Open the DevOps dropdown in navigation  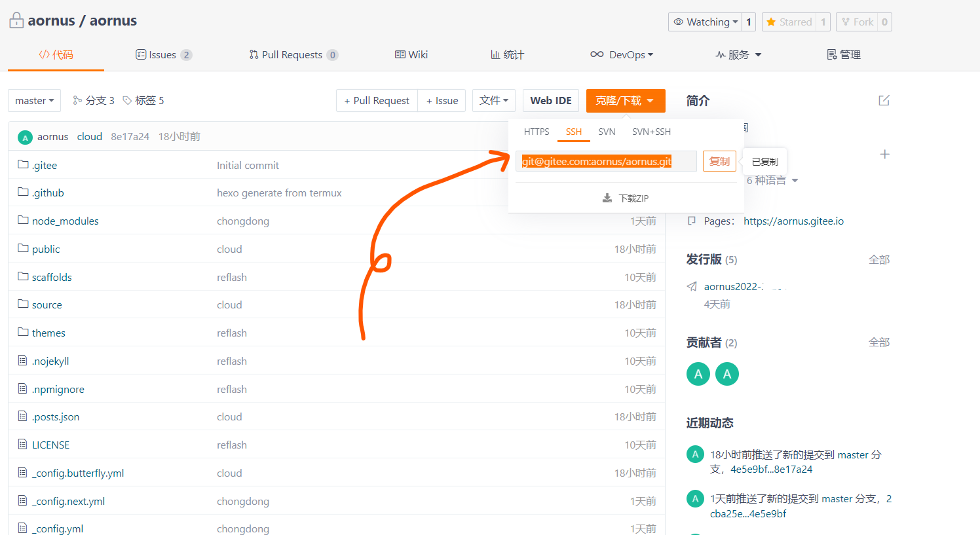(x=621, y=55)
